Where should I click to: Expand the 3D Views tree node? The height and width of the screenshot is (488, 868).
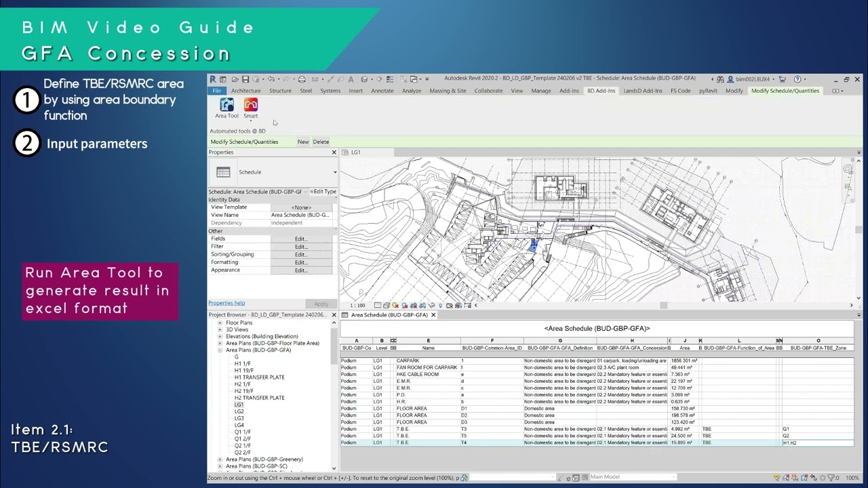pyautogui.click(x=220, y=329)
